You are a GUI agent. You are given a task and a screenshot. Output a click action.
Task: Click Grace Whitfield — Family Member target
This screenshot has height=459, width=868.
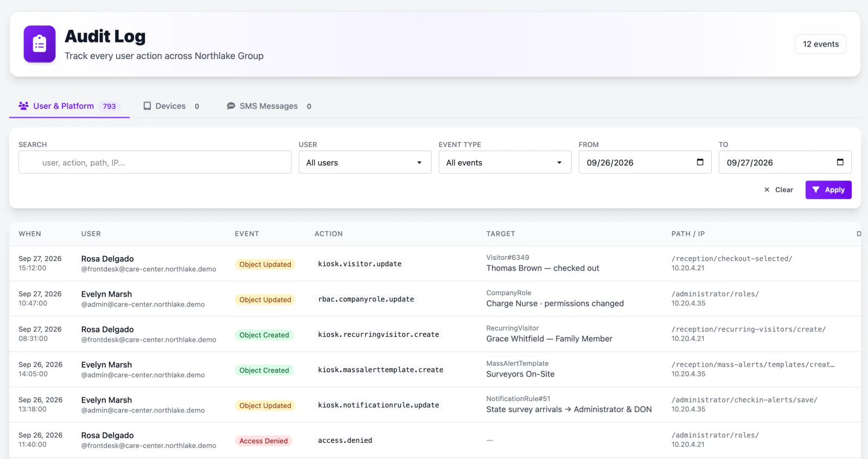tap(549, 339)
